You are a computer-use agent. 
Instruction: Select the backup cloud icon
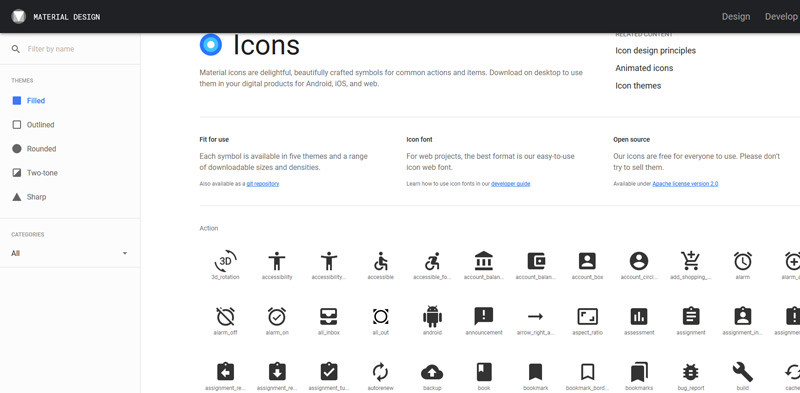[432, 372]
